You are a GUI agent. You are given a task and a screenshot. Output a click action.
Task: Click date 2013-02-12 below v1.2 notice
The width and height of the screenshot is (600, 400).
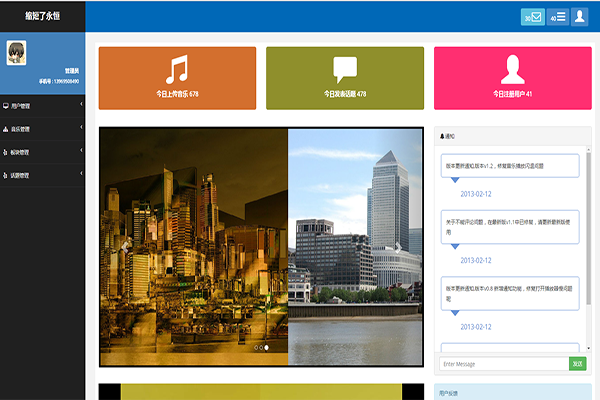(x=476, y=194)
